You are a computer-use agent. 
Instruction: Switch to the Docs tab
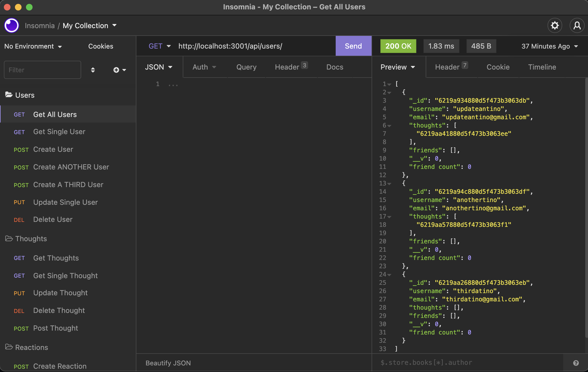(x=335, y=67)
